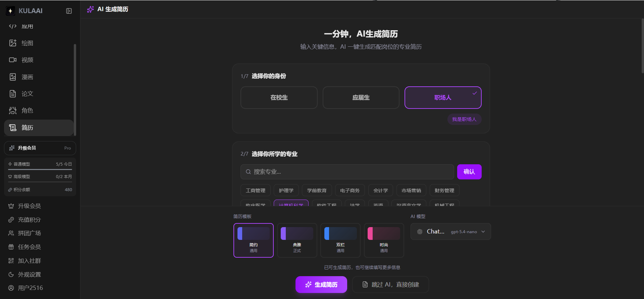Open the 应用 code icon

tap(13, 26)
